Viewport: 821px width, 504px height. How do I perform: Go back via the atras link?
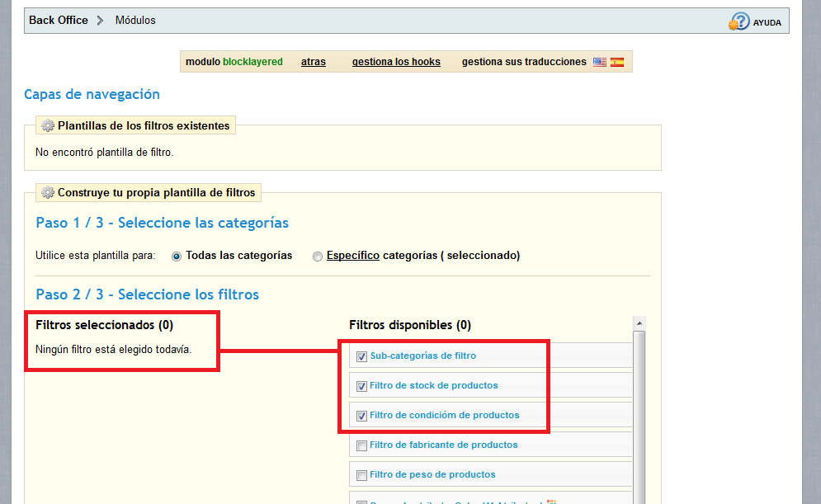click(313, 62)
